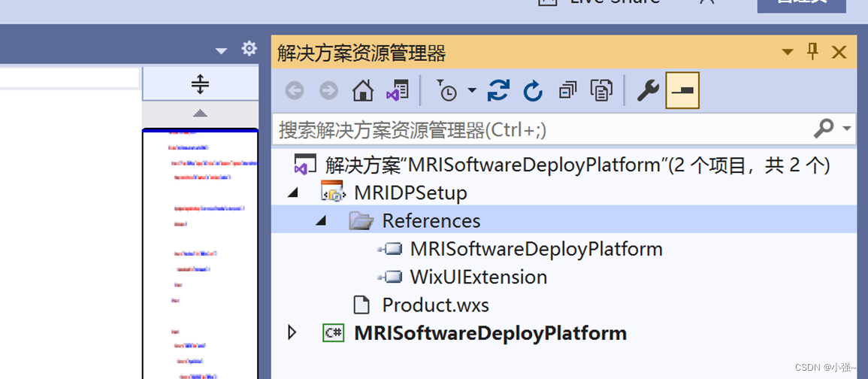Select the References folder row
Viewport: 868px width, 379px height.
[x=564, y=220]
